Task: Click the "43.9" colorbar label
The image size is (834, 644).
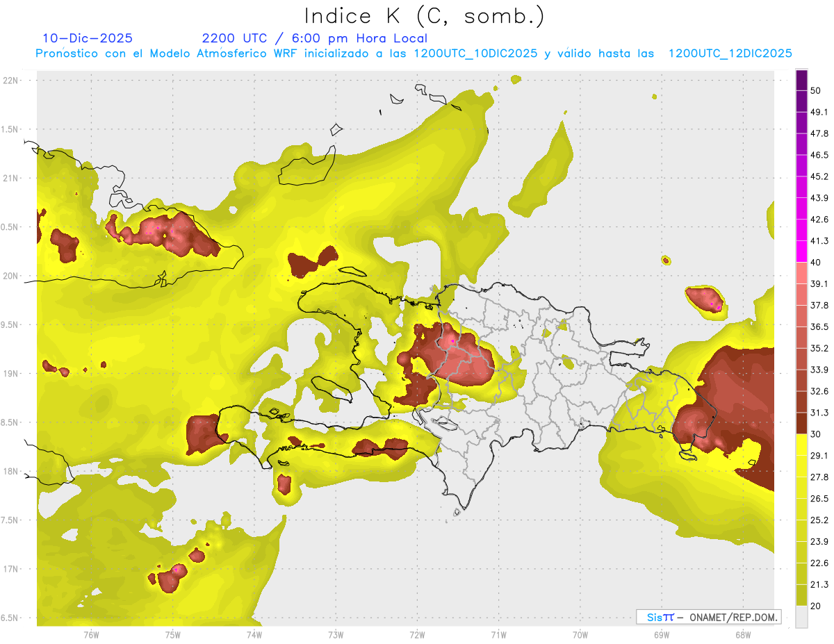Action: [819, 198]
